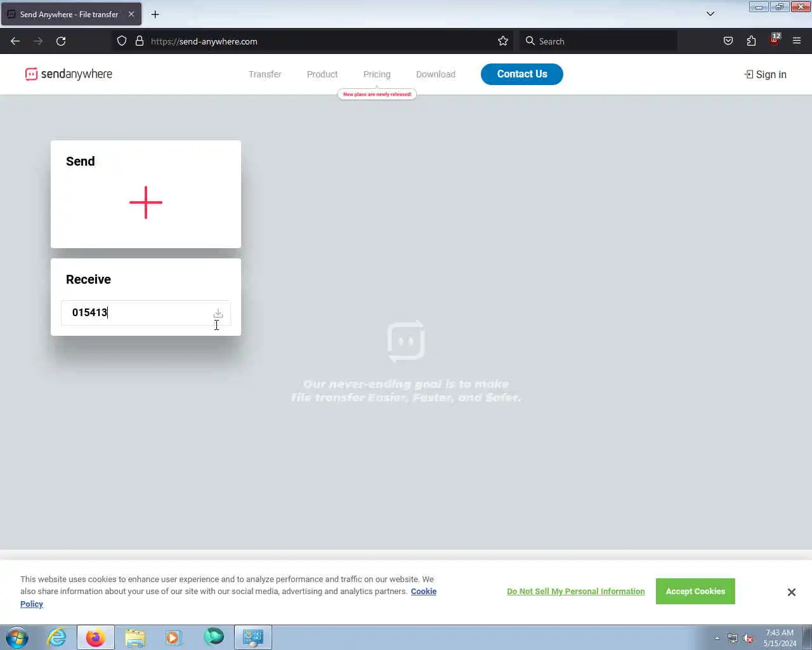This screenshot has width=812, height=650.
Task: Click the Send Anywhere logo
Action: pyautogui.click(x=69, y=74)
